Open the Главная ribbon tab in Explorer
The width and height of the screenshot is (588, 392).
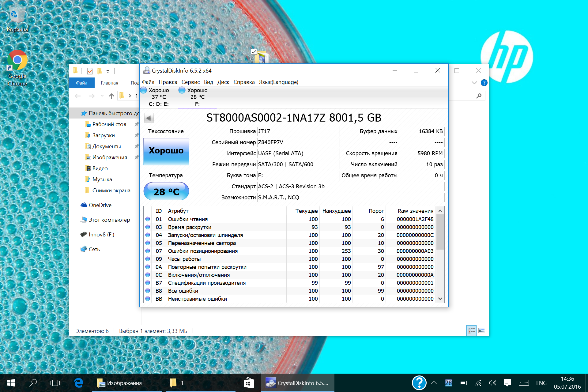click(109, 83)
